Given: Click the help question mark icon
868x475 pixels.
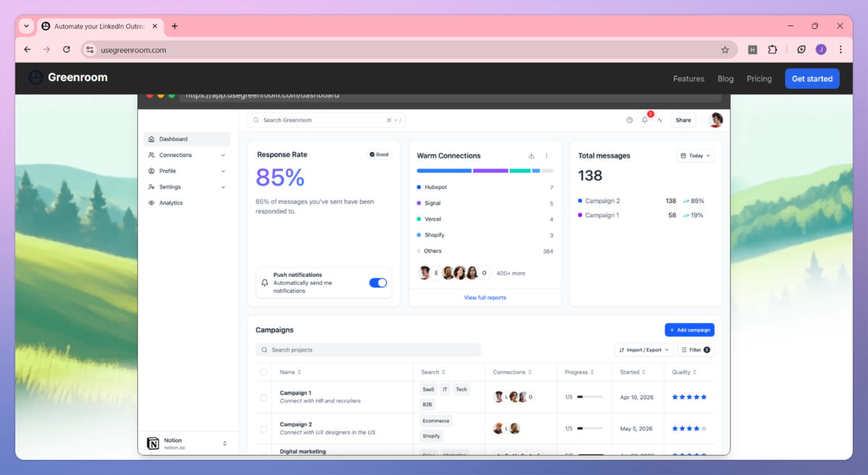Looking at the screenshot, I should tap(629, 120).
